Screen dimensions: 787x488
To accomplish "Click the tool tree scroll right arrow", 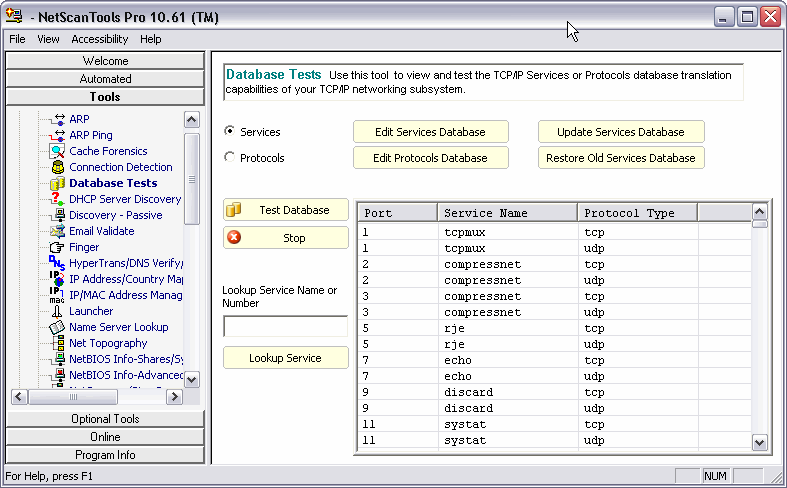I will coord(174,397).
